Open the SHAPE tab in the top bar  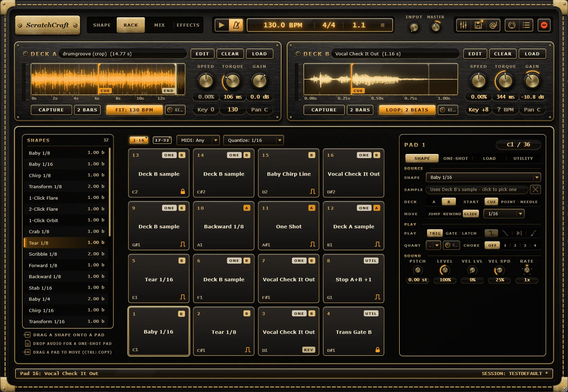[x=102, y=25]
